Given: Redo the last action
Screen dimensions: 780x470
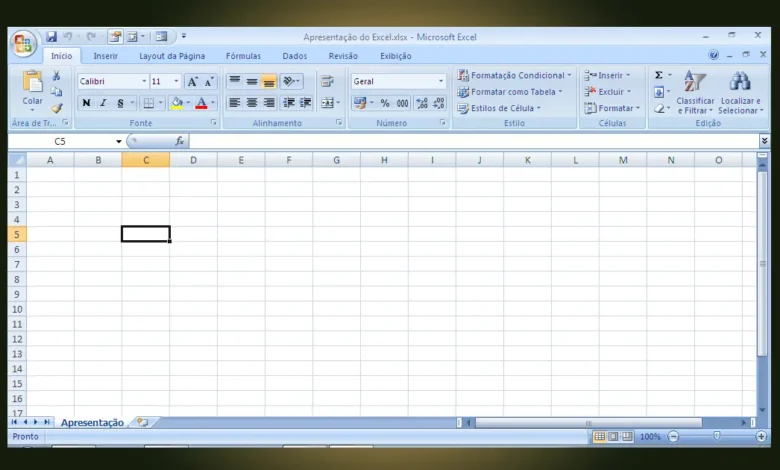Looking at the screenshot, I should click(91, 36).
